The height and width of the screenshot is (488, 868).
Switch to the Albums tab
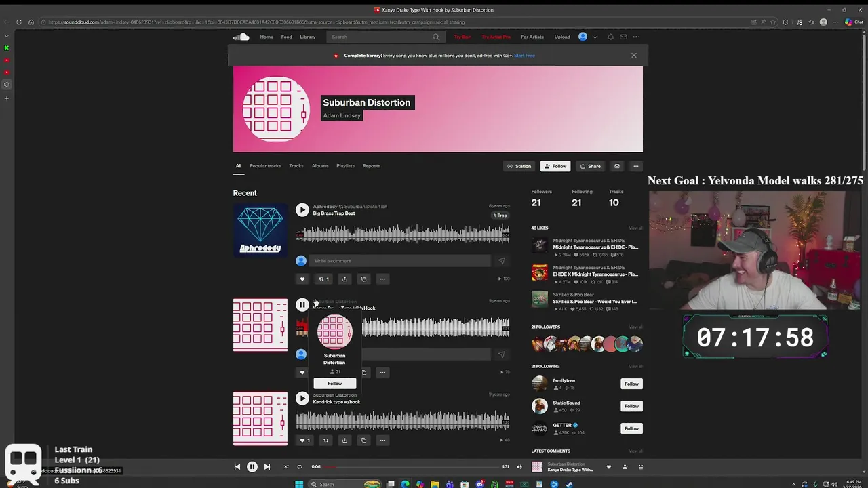coord(320,166)
